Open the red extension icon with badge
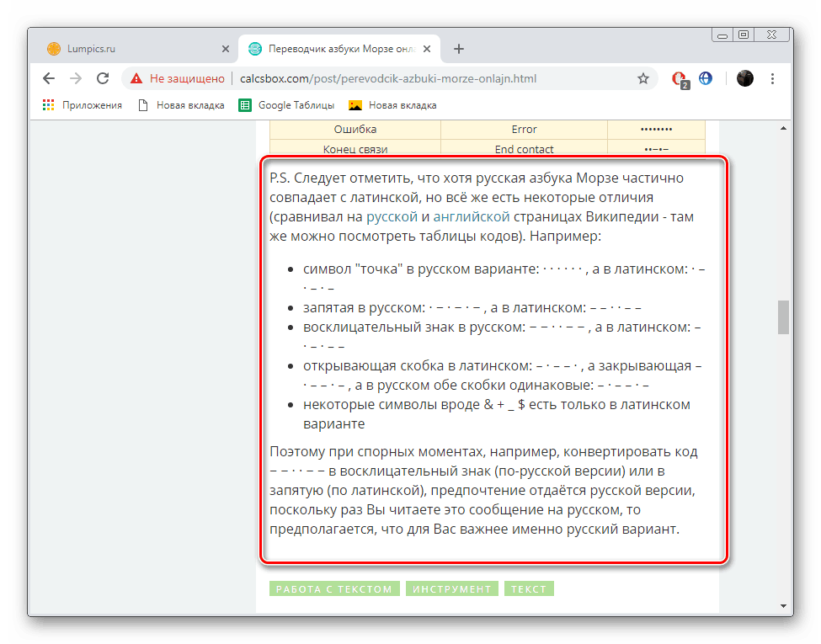Image resolution: width=821 pixels, height=644 pixels. pyautogui.click(x=679, y=79)
